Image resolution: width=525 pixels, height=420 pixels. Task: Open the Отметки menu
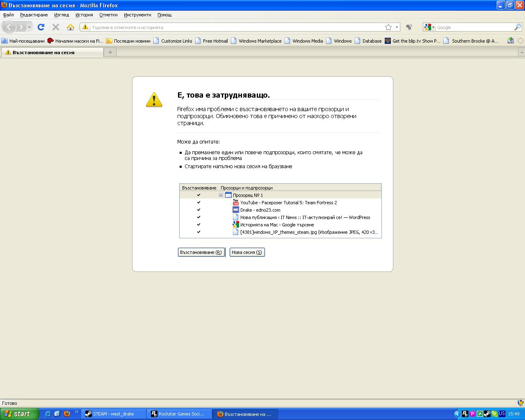pyautogui.click(x=108, y=15)
